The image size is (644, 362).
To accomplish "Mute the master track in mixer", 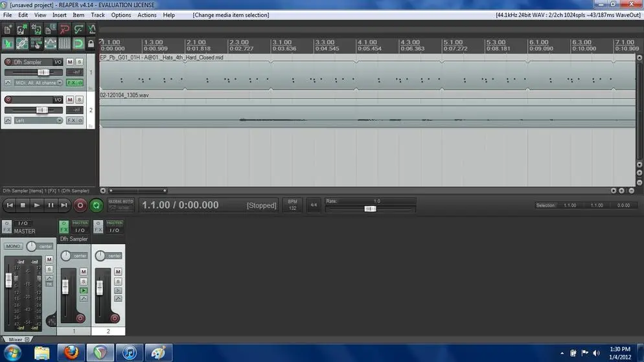I will coord(49,260).
